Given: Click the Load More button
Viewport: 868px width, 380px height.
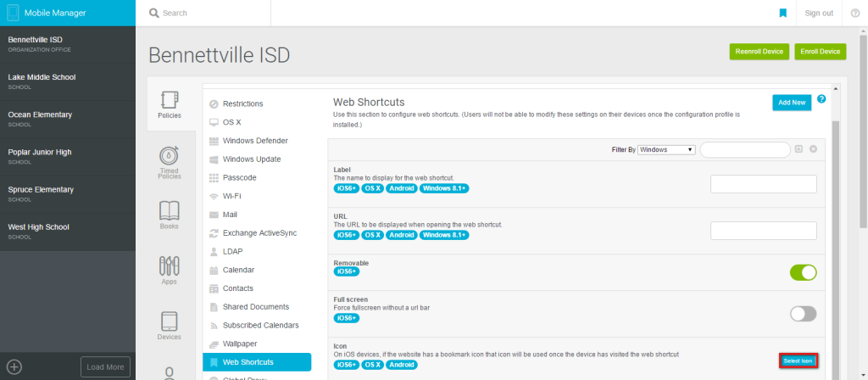Looking at the screenshot, I should 105,366.
